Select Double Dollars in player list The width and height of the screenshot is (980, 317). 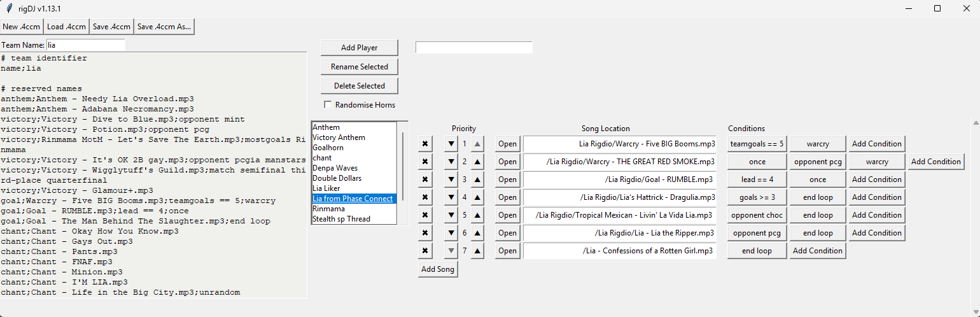click(354, 178)
